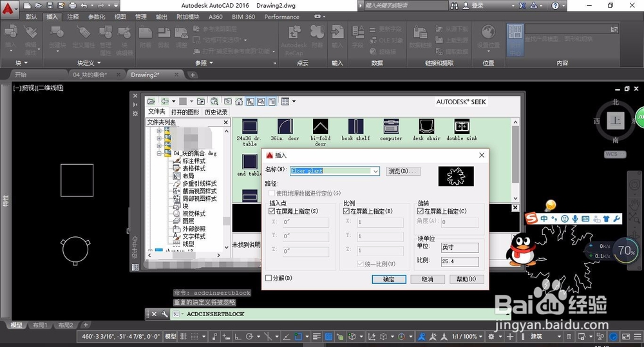The height and width of the screenshot is (347, 644).
Task: Open the 历史记录 tab in Design Center
Action: point(216,112)
